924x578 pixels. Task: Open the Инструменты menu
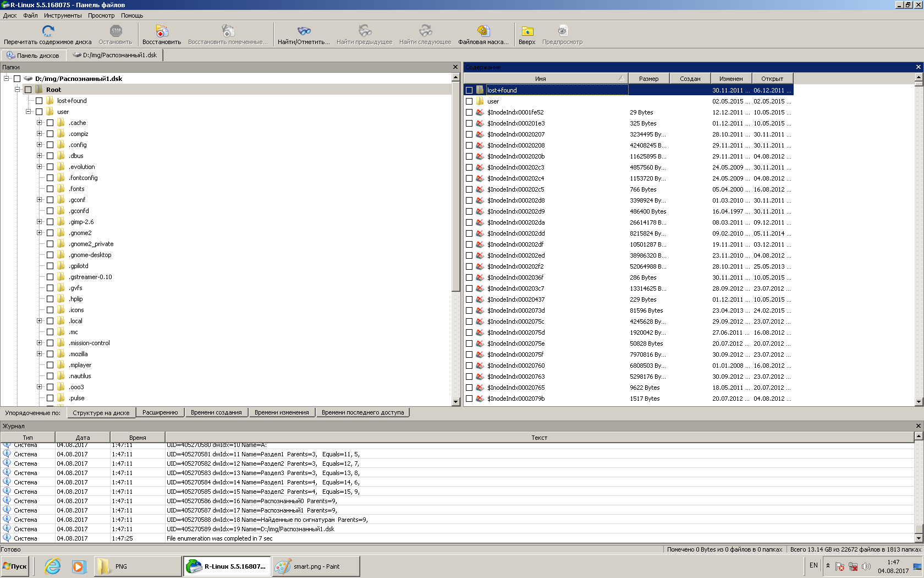coord(63,15)
